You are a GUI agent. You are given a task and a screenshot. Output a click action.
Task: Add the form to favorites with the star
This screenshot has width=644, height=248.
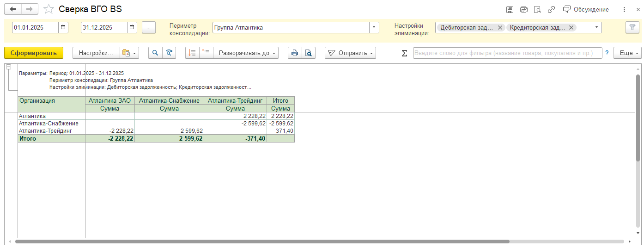pyautogui.click(x=49, y=9)
